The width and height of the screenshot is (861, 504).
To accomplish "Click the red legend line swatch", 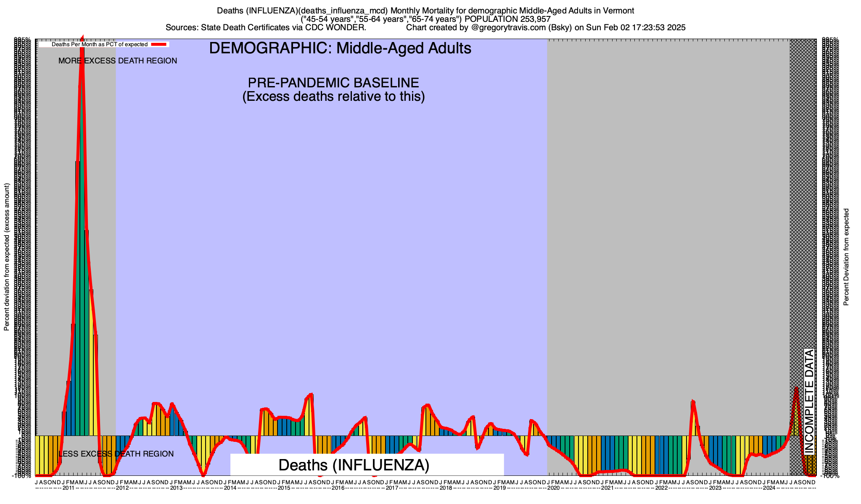I will click(159, 44).
